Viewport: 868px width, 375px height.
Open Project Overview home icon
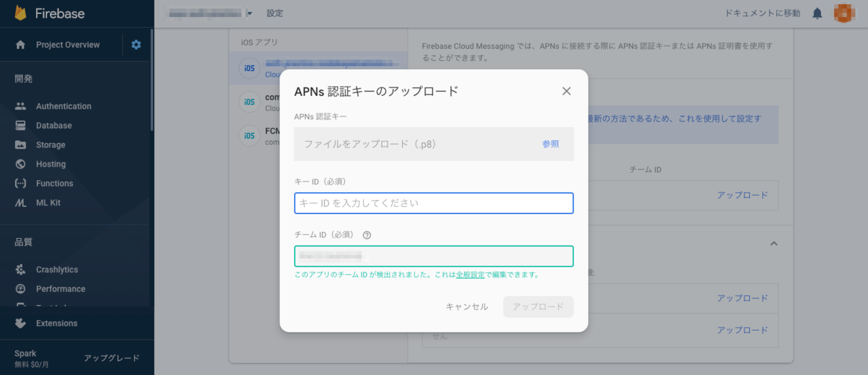coord(20,45)
